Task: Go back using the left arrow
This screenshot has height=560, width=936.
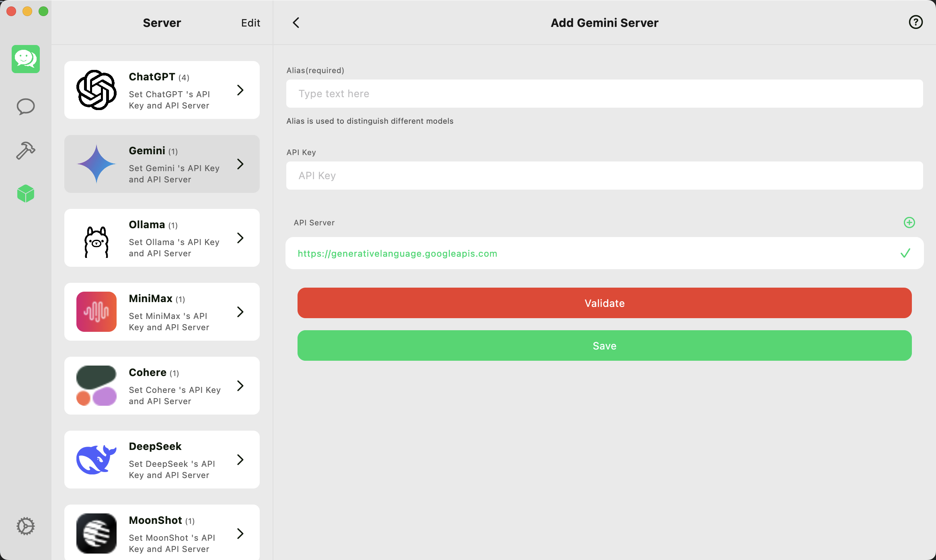Action: pos(296,22)
